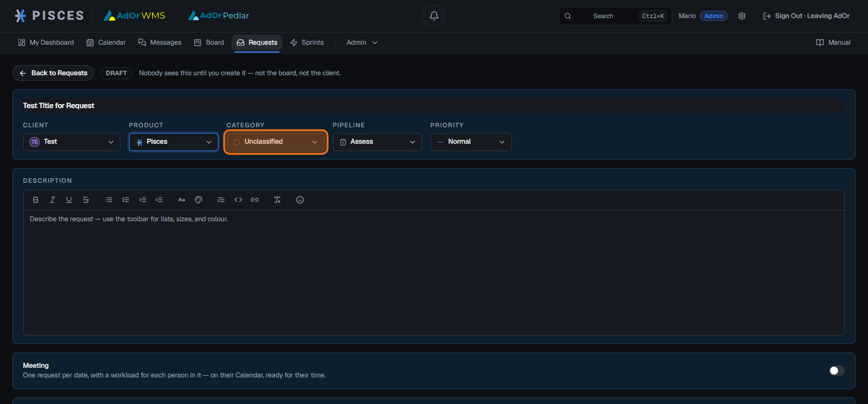Viewport: 868px width, 404px height.
Task: Open the notifications bell
Action: click(x=434, y=16)
